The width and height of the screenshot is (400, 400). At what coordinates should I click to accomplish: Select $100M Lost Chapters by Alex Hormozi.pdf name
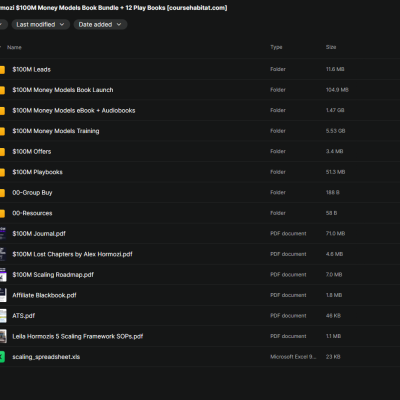[72, 254]
